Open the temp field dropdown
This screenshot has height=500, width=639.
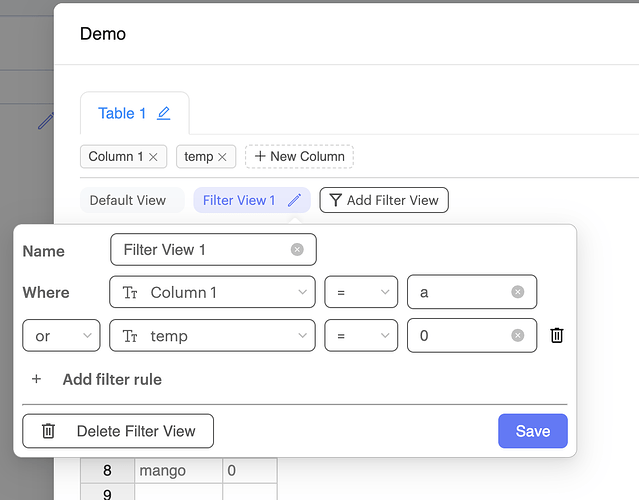tap(212, 336)
